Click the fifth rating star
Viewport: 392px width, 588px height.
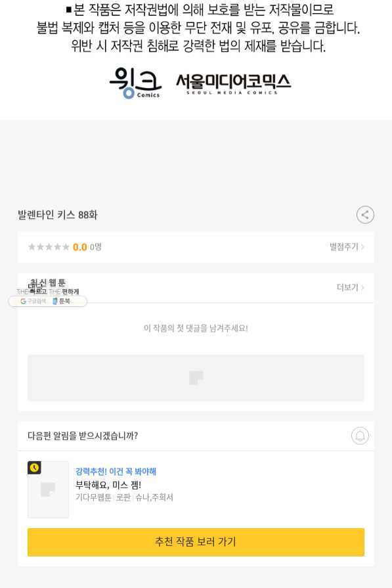66,247
